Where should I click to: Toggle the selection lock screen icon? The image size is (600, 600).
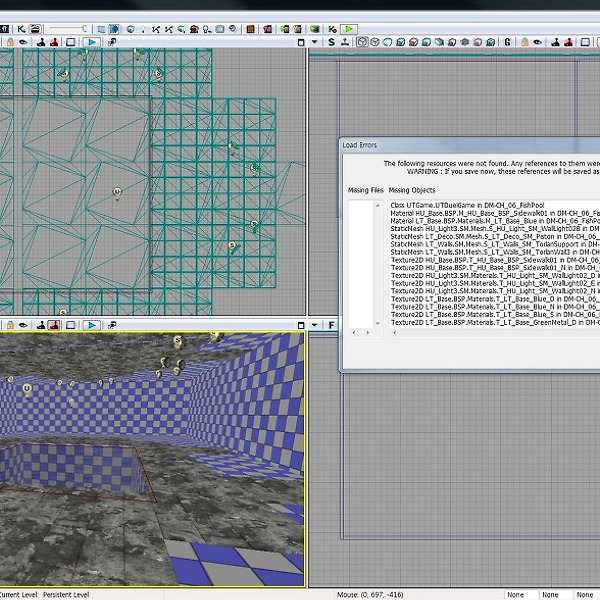click(x=101, y=29)
